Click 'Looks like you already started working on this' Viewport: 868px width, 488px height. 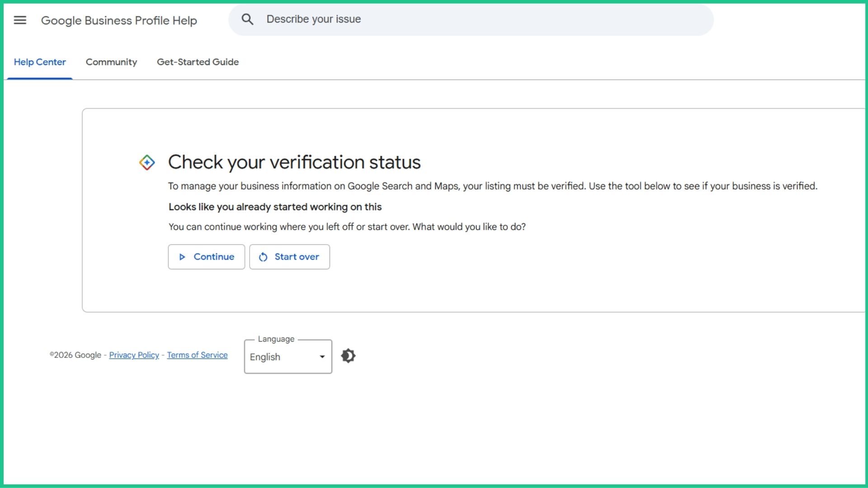pyautogui.click(x=275, y=207)
